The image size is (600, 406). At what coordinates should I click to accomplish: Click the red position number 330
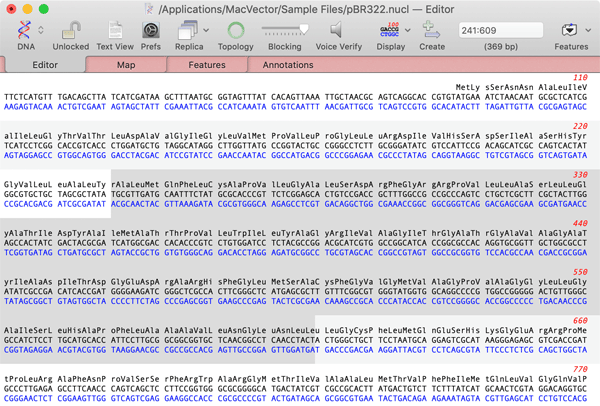[x=580, y=175]
